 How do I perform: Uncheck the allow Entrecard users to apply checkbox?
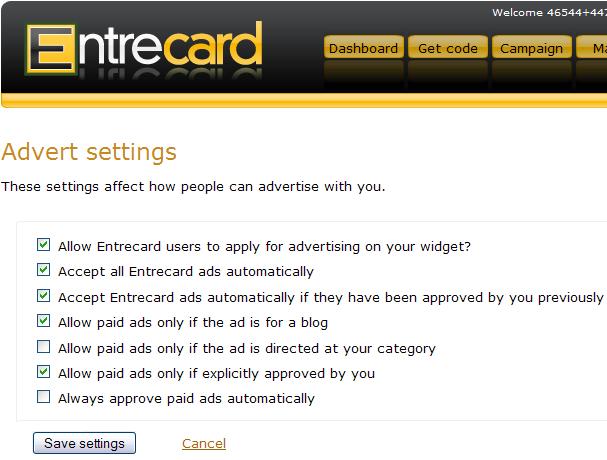coord(43,245)
